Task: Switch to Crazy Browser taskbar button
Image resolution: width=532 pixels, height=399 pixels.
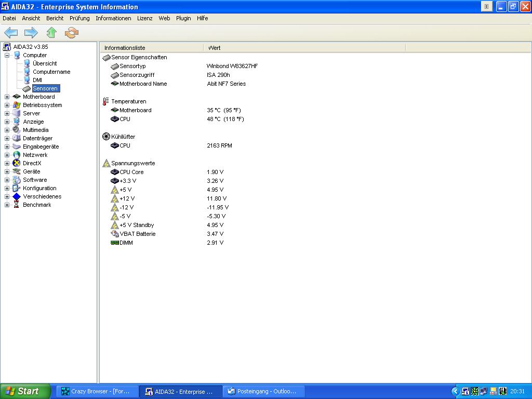Action: 97,391
